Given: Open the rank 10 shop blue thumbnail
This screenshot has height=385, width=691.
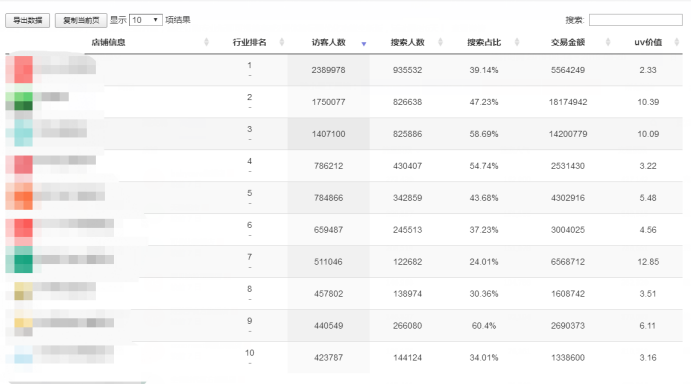Looking at the screenshot, I should tap(23, 355).
